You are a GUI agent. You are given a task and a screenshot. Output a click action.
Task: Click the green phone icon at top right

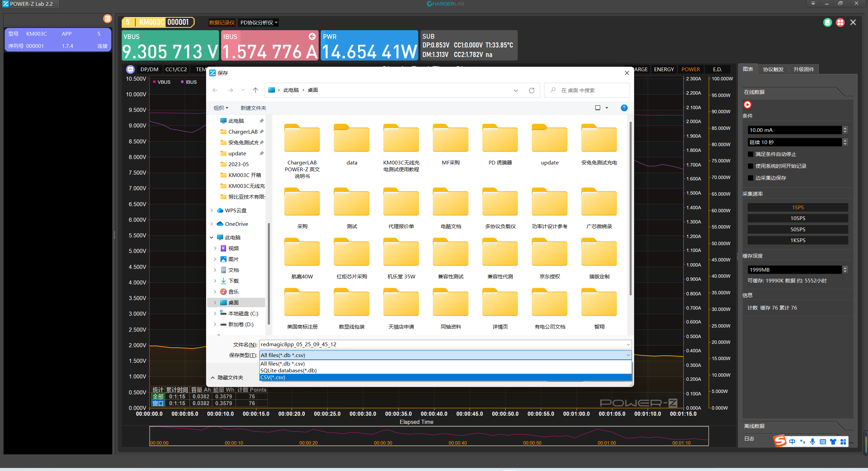pyautogui.click(x=827, y=22)
